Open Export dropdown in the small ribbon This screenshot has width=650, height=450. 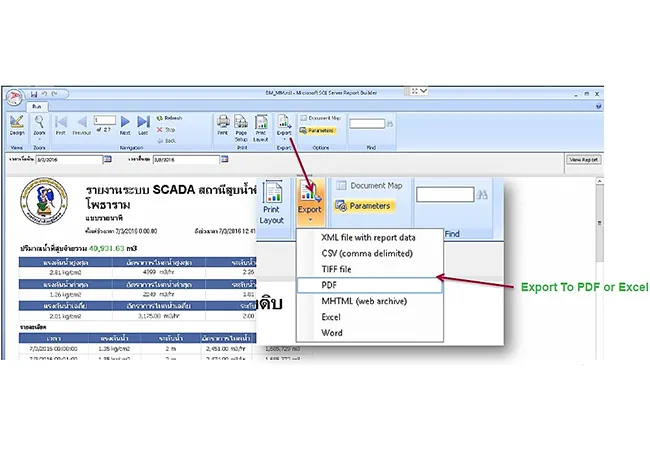click(x=284, y=127)
